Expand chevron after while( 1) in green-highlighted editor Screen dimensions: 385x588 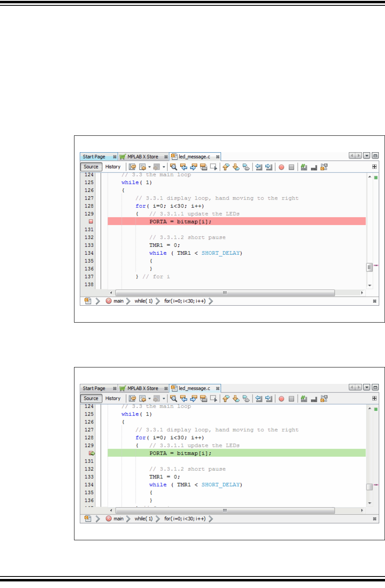(x=158, y=519)
